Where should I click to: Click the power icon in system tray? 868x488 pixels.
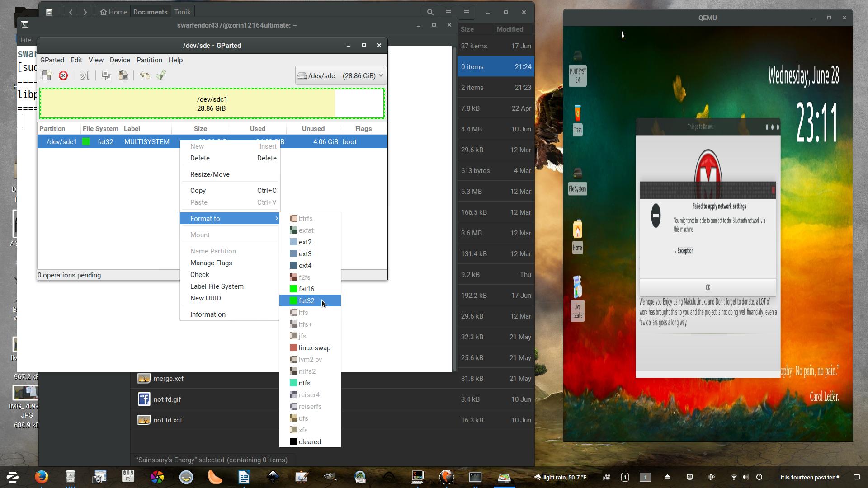point(759,477)
